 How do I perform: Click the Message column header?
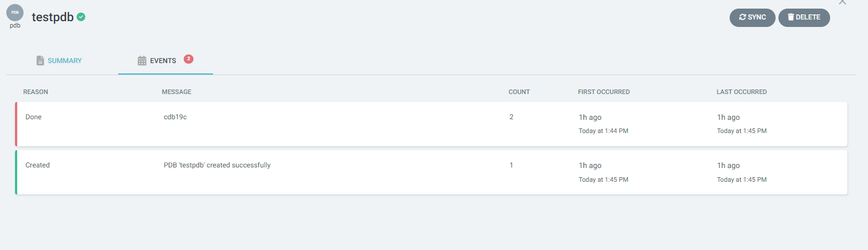coord(176,92)
